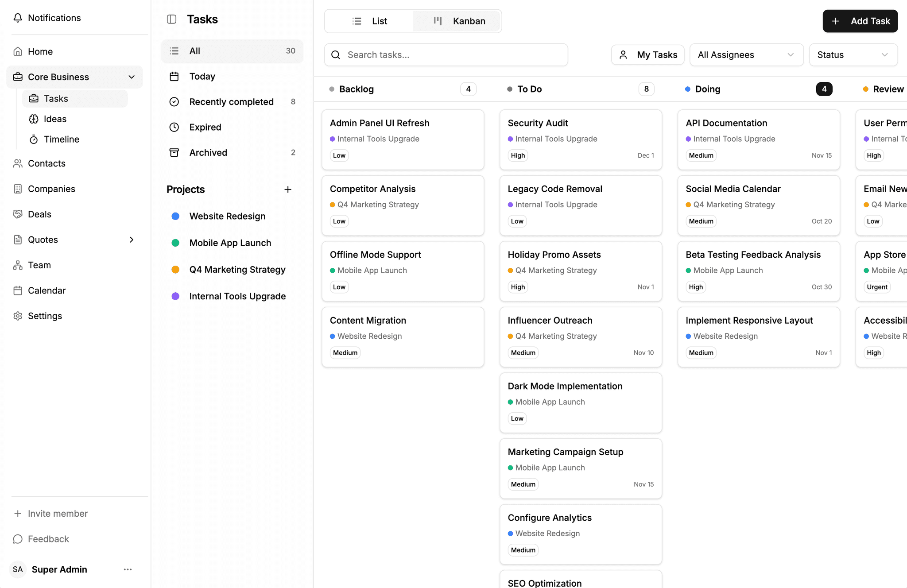Screen dimensions: 907x588
Task: Select the Expired tasks filter
Action: (x=205, y=127)
